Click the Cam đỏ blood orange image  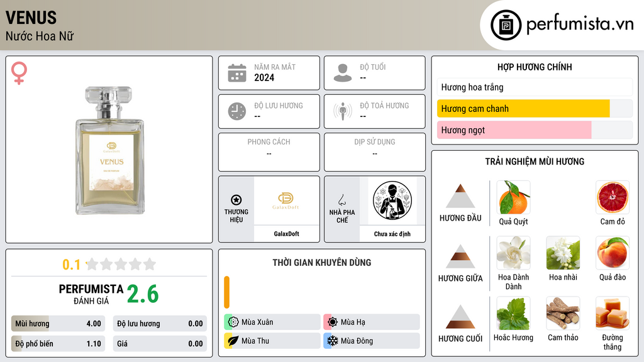[613, 197]
